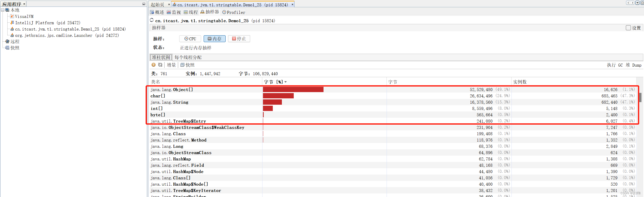The image size is (644, 197).
Task: Switch to 每个线程分配 sub-tab
Action: point(188,57)
